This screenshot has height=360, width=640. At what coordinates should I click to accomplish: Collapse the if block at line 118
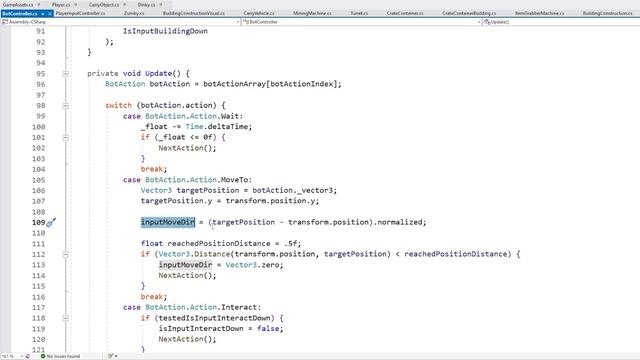65,318
